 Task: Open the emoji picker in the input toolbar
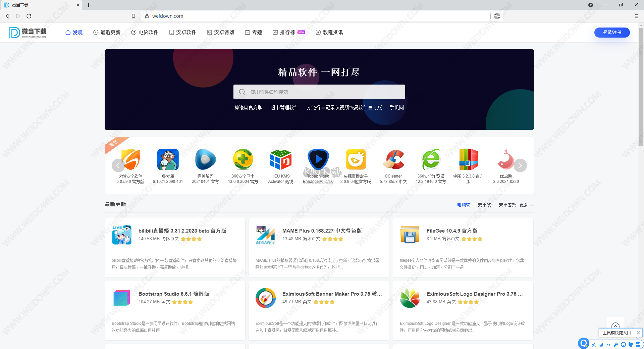tap(623, 344)
